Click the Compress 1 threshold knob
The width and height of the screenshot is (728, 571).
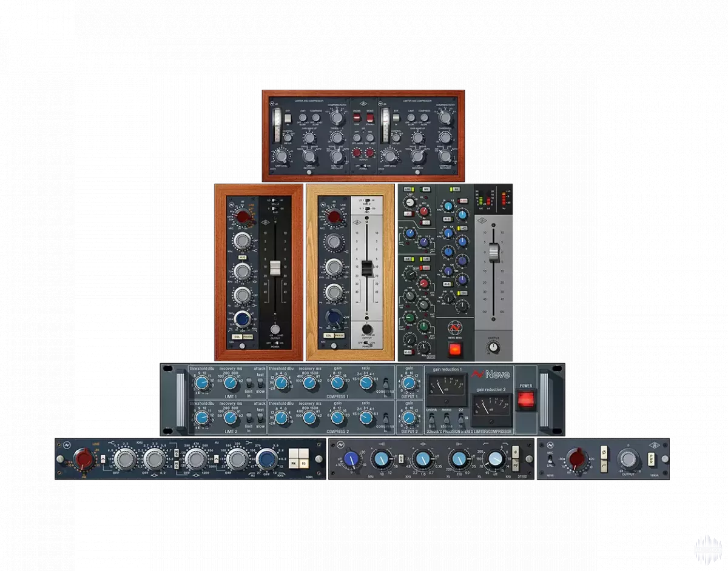(x=281, y=383)
